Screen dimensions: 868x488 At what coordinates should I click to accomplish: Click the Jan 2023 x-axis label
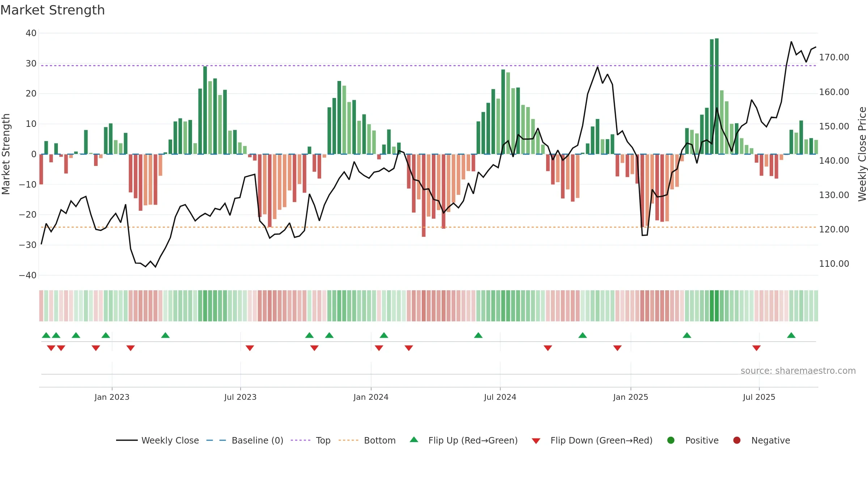112,397
